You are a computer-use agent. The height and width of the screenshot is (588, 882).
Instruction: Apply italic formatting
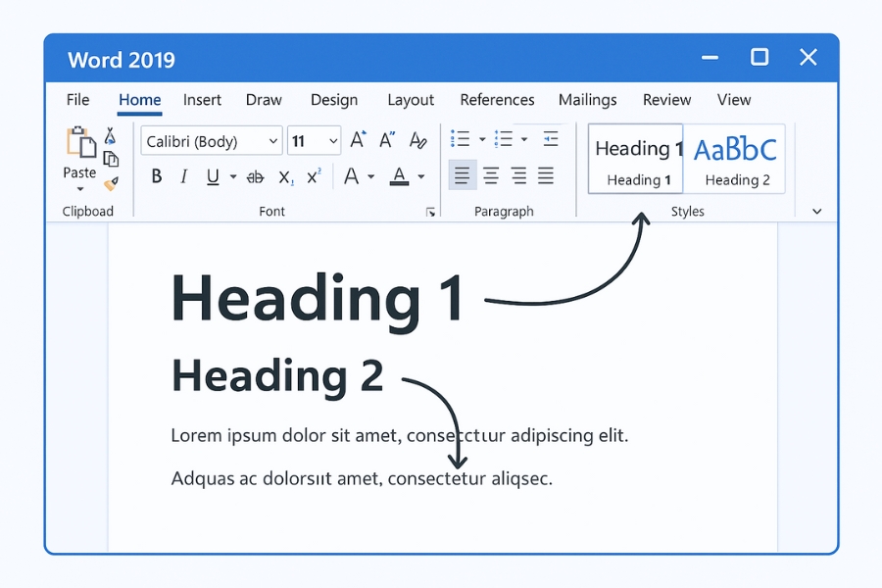182,176
